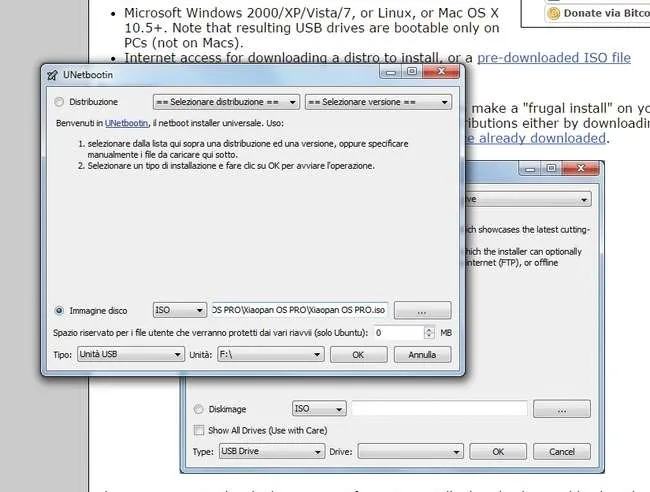Select Diskimage radio in background window
650x492 pixels.
[199, 409]
